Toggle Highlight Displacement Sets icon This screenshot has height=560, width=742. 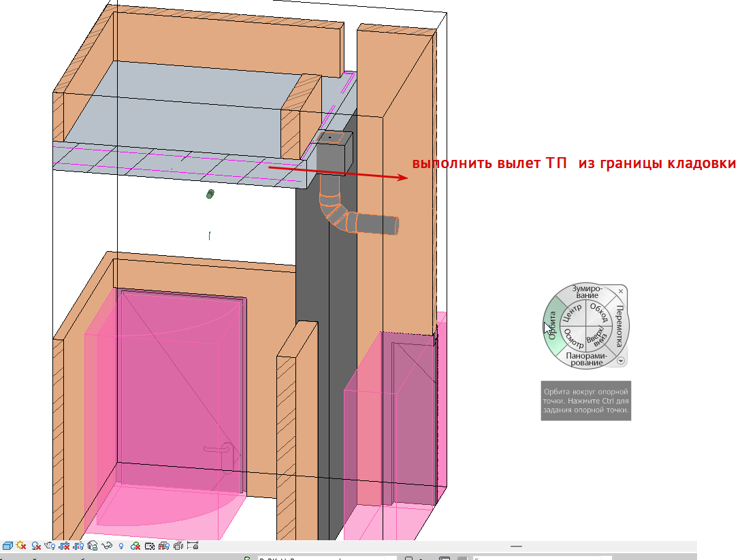(x=178, y=546)
